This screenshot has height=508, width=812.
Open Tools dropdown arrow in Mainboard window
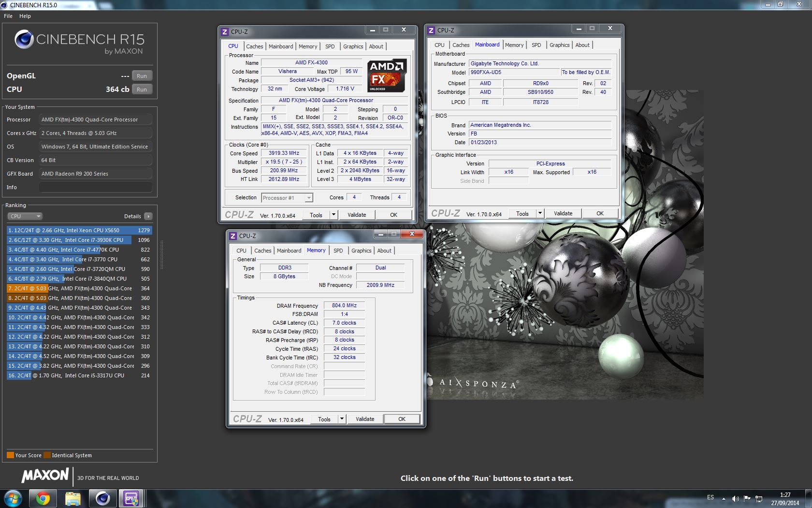click(x=539, y=213)
